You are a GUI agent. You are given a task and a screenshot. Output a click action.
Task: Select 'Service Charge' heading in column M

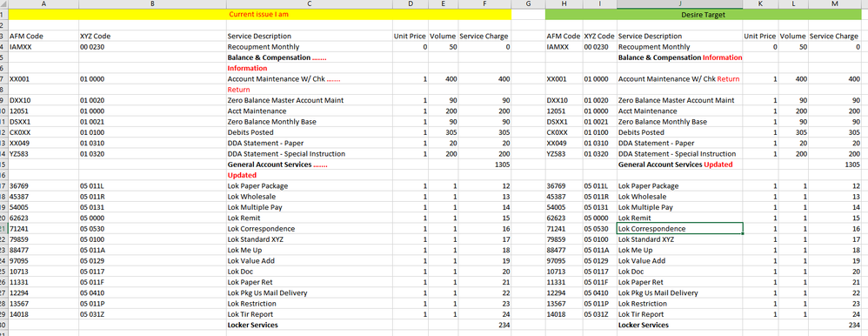click(x=834, y=36)
